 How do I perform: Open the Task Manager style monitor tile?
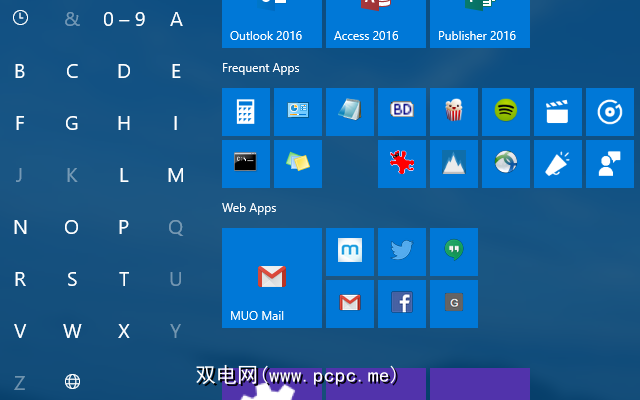(298, 111)
